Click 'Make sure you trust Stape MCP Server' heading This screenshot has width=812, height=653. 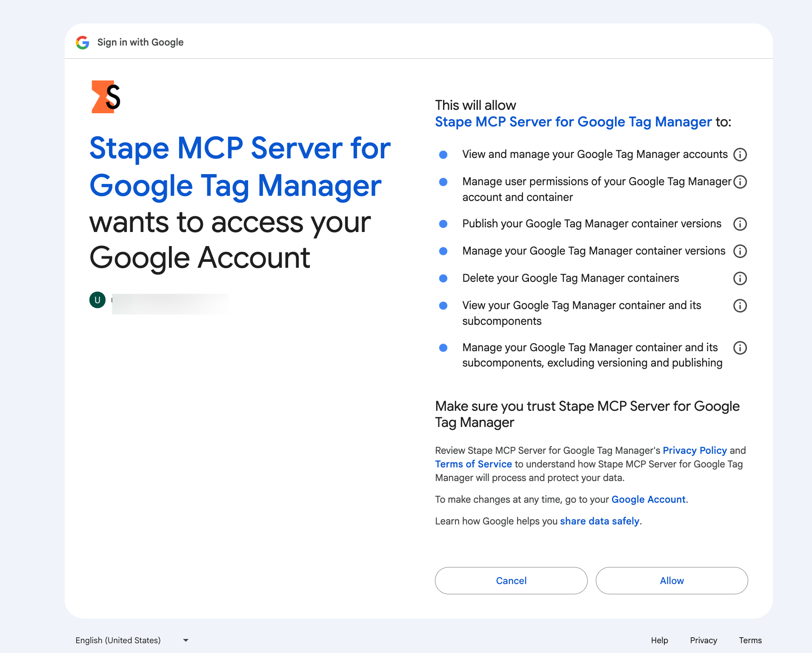coord(587,414)
